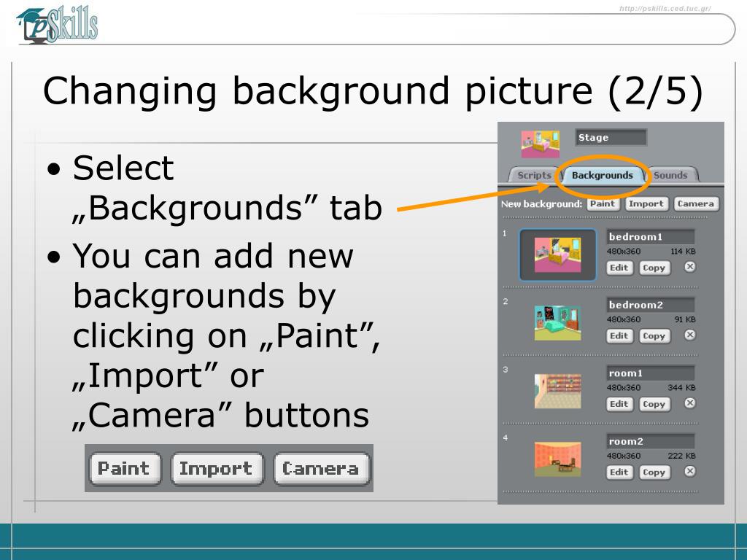
Task: Click the 480x360 text under room2
Action: click(x=624, y=455)
